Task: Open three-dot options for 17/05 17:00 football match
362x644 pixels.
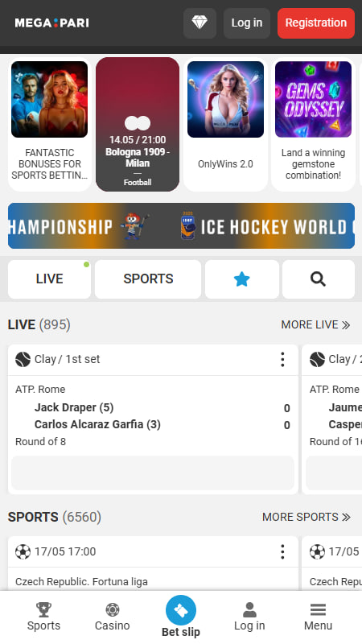Action: click(x=282, y=551)
